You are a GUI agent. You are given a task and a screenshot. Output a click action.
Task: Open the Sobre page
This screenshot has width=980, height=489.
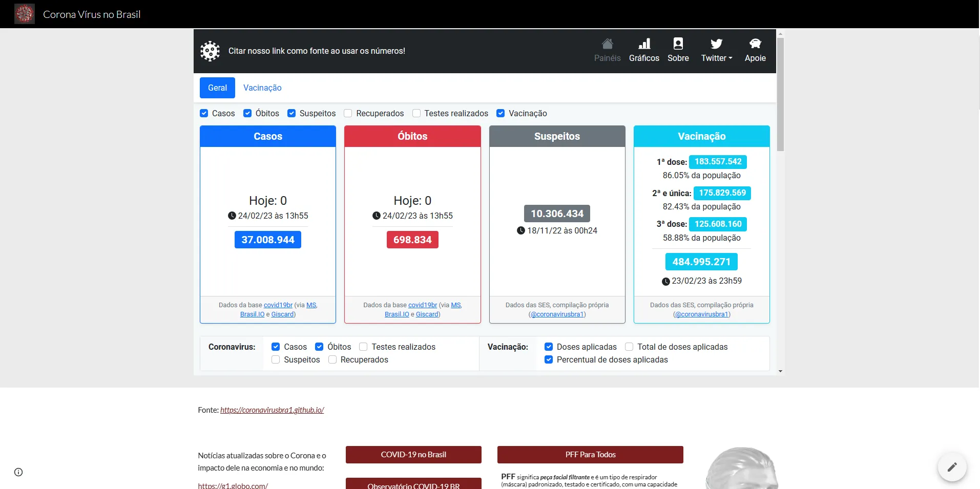click(x=678, y=50)
